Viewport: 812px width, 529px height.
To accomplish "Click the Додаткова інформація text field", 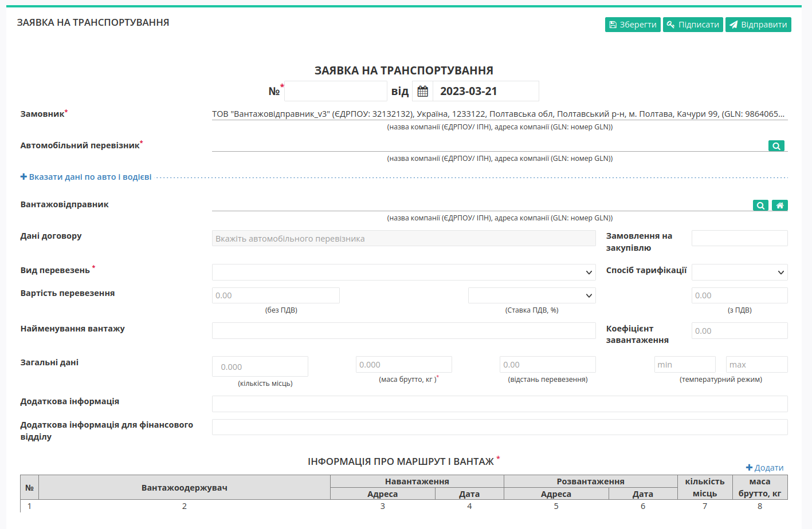I will (500, 404).
